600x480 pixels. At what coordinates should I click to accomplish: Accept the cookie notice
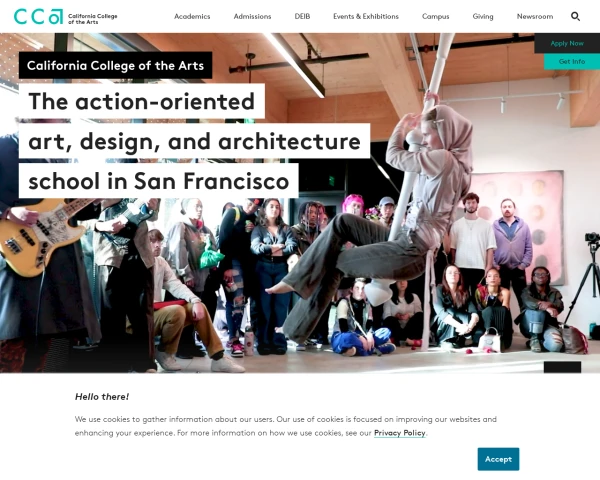[x=498, y=459]
